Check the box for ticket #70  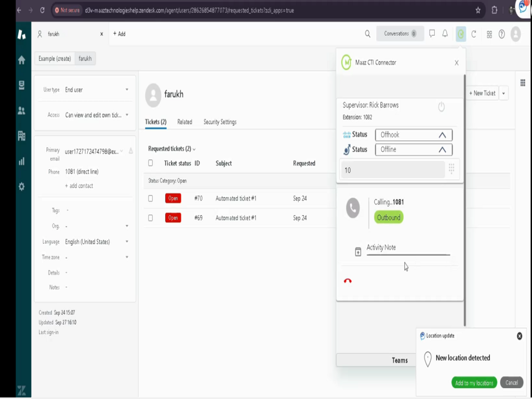151,198
